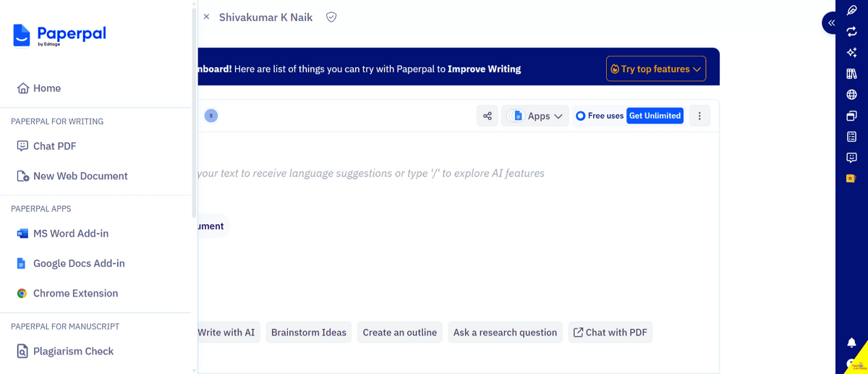This screenshot has width=868, height=374.
Task: Click the checklist icon
Action: (851, 137)
